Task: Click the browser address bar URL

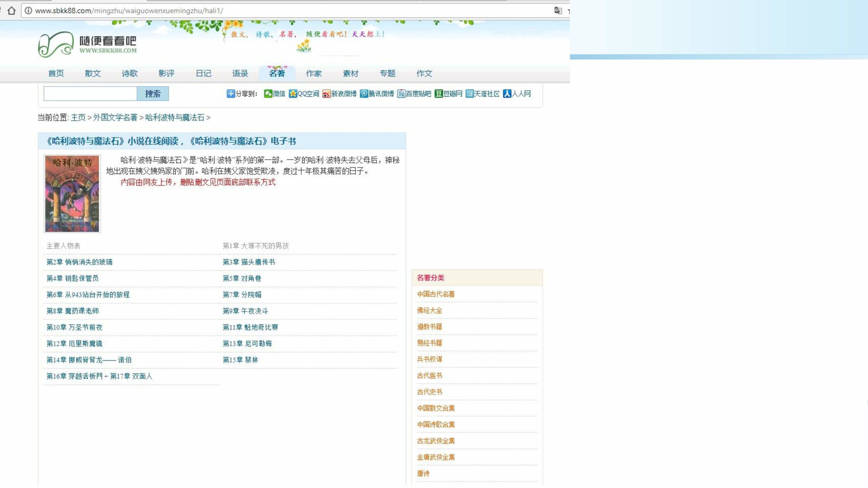Action: pyautogui.click(x=129, y=11)
